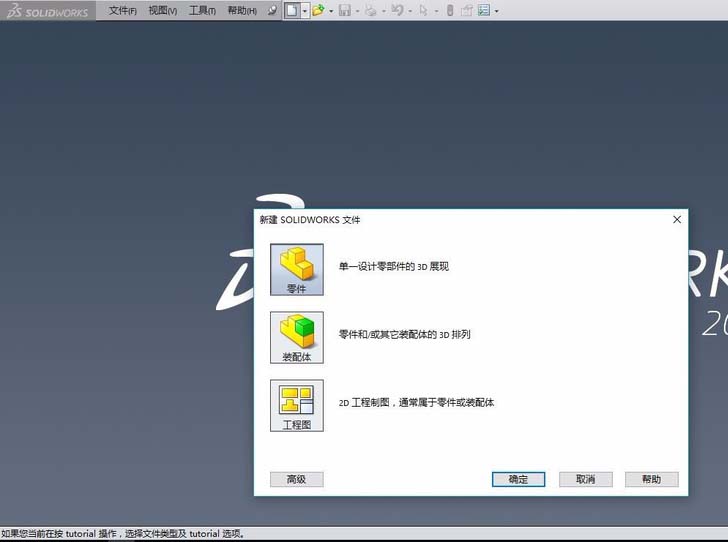Image resolution: width=728 pixels, height=542 pixels.
Task: Click the text 单一设计零部件的 3D 展现
Action: 394,267
